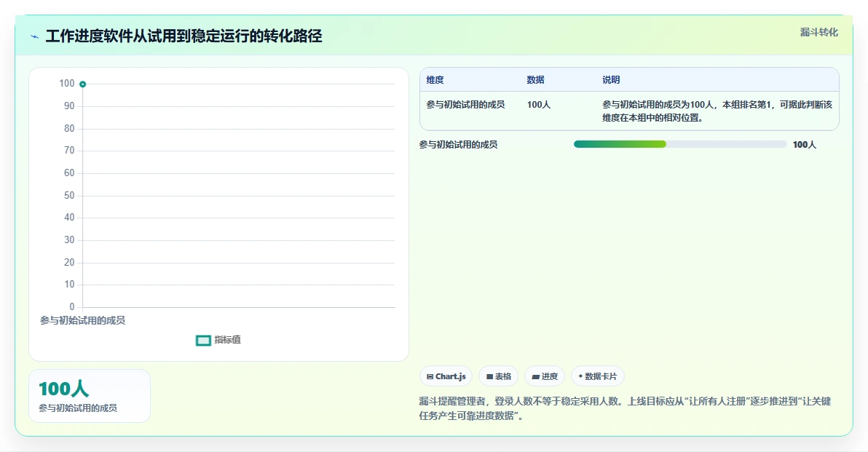
Task: Click the 数据卡片 star icon
Action: 580,376
